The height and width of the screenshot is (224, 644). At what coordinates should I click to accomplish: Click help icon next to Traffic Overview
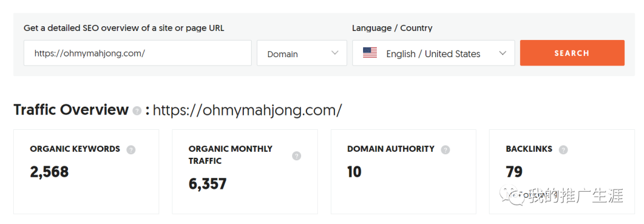[137, 111]
